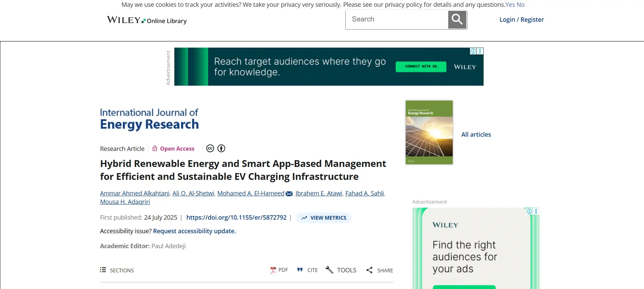
Task: Open author Ibrahem E. Atawi
Action: (319, 193)
